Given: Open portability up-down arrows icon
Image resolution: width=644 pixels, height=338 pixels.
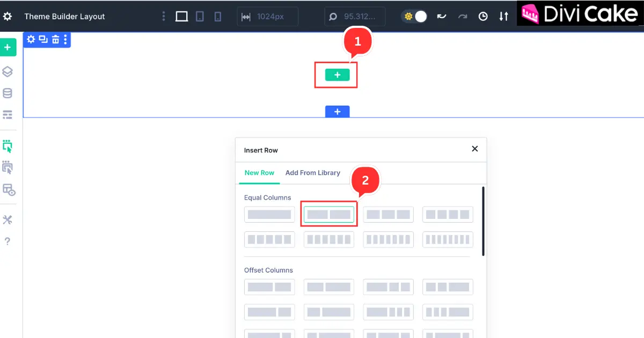Looking at the screenshot, I should coord(503,17).
